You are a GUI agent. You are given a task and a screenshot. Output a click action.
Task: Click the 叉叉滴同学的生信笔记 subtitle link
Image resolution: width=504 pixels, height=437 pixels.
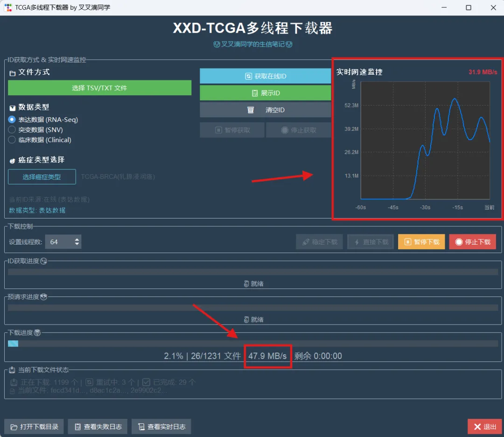coord(253,44)
